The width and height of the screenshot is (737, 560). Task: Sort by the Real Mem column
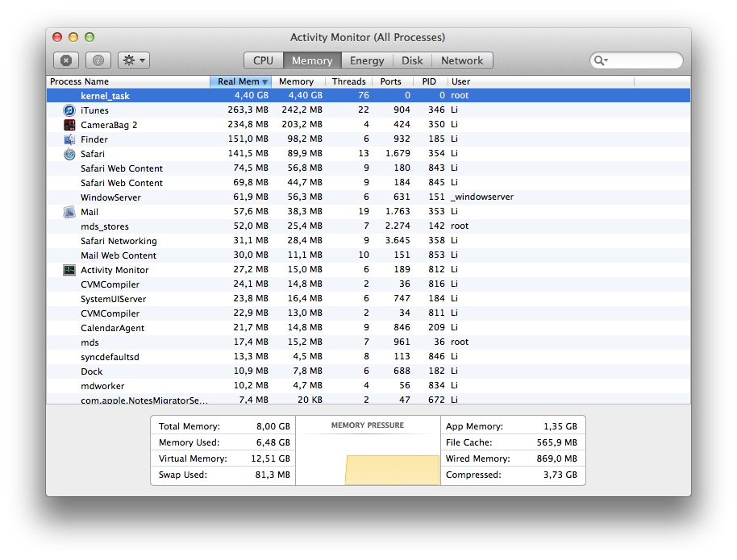coord(240,81)
